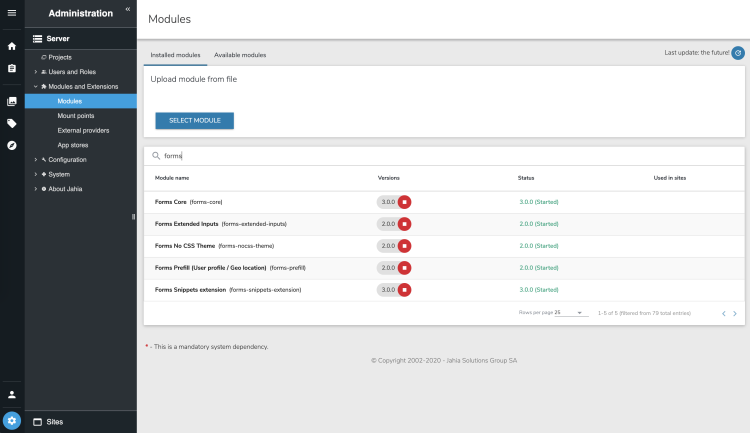
Task: Open the tags manager icon
Action: [x=12, y=123]
